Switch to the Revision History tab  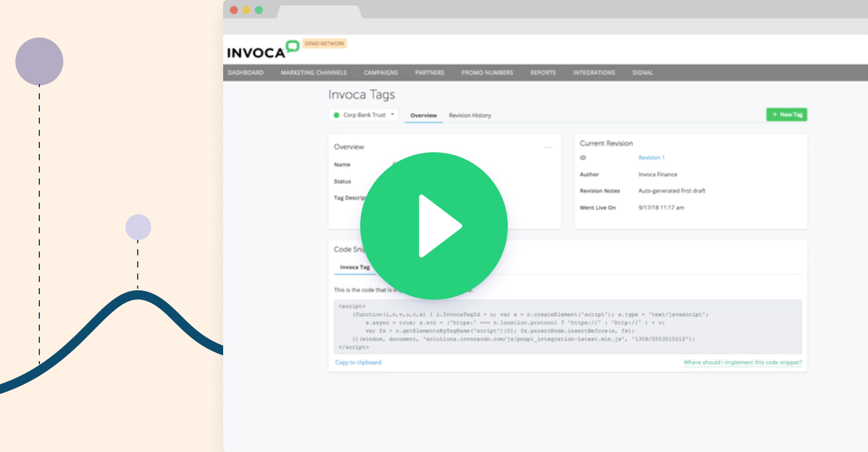470,115
